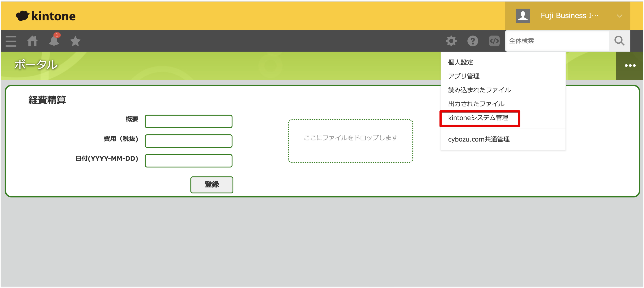
Task: Select 出力されたファイル menu item
Action: coord(476,104)
